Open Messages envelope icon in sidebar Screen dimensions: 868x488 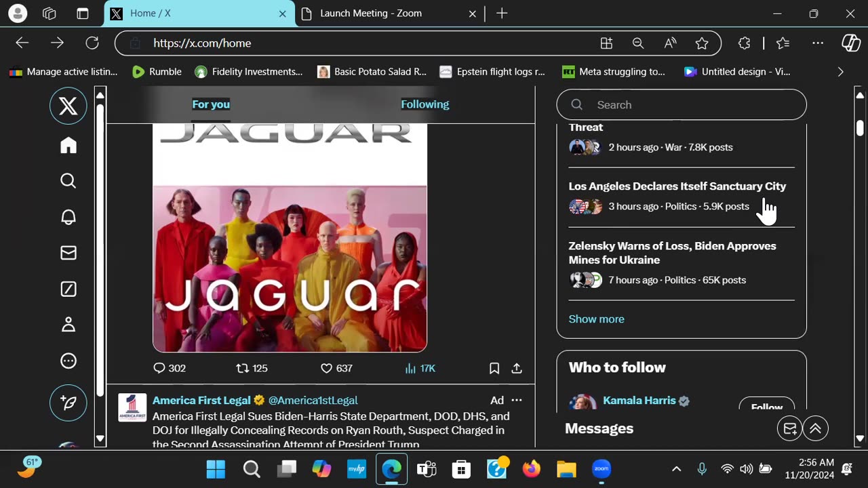(x=68, y=253)
